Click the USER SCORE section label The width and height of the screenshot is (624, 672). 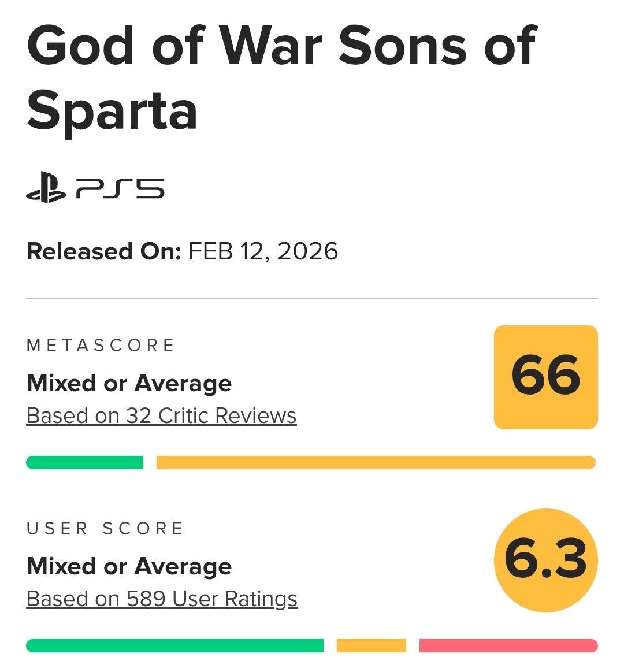[105, 529]
